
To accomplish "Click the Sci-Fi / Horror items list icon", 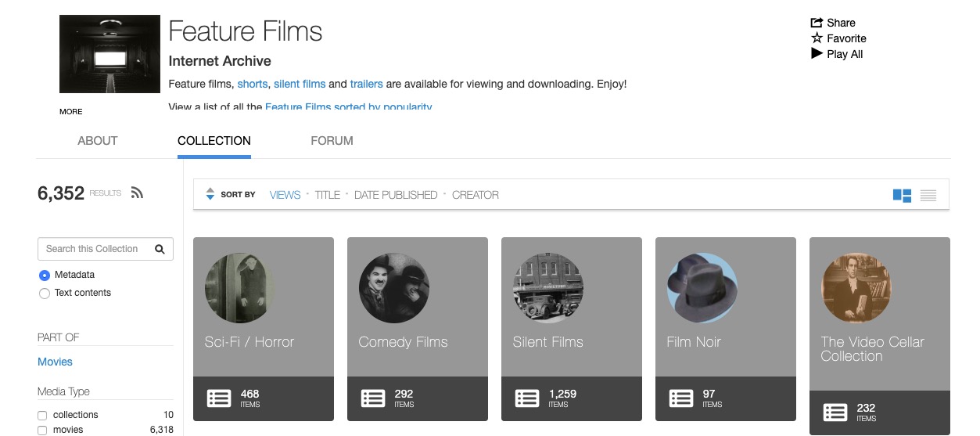I will (219, 398).
